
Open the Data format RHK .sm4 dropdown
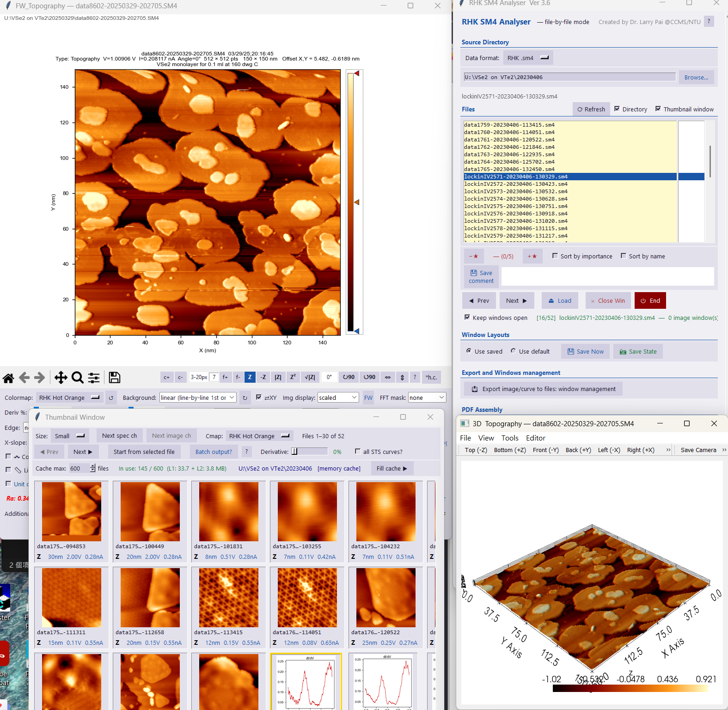527,58
